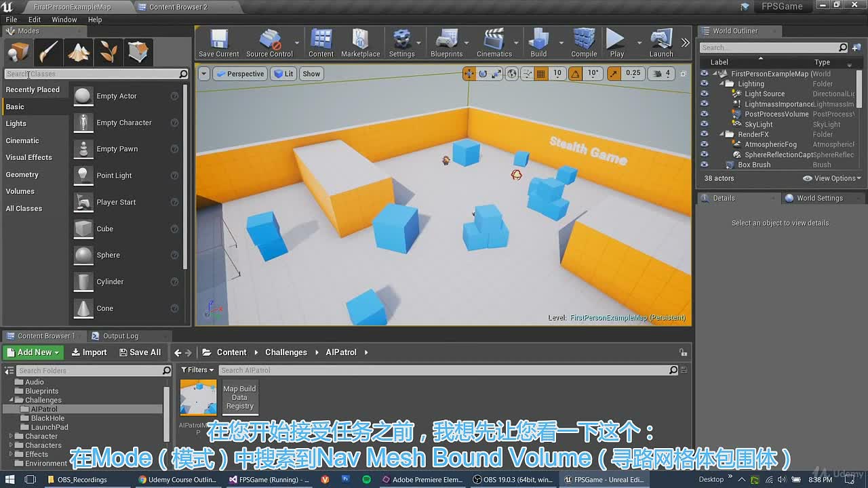Click the Compile toolbar icon
868x488 pixels.
click(x=584, y=43)
